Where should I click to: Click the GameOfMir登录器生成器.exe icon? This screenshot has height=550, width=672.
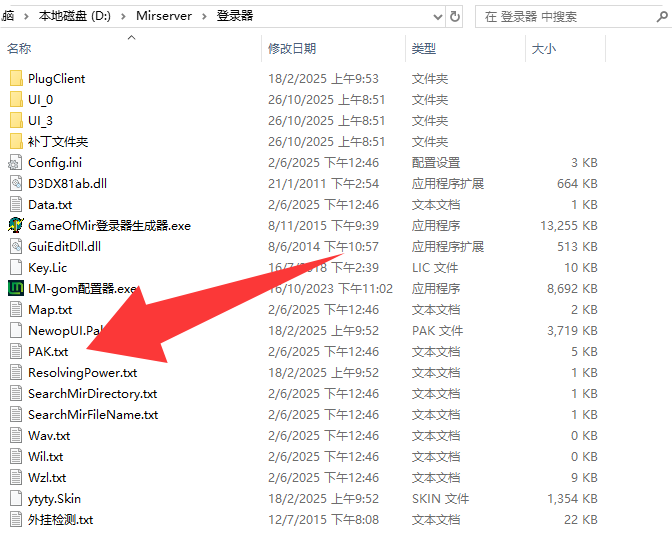(x=15, y=225)
